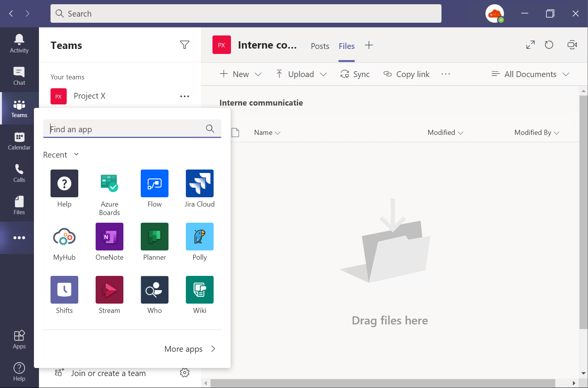588x388 pixels.
Task: Open Chat in the sidebar
Action: coord(19,76)
